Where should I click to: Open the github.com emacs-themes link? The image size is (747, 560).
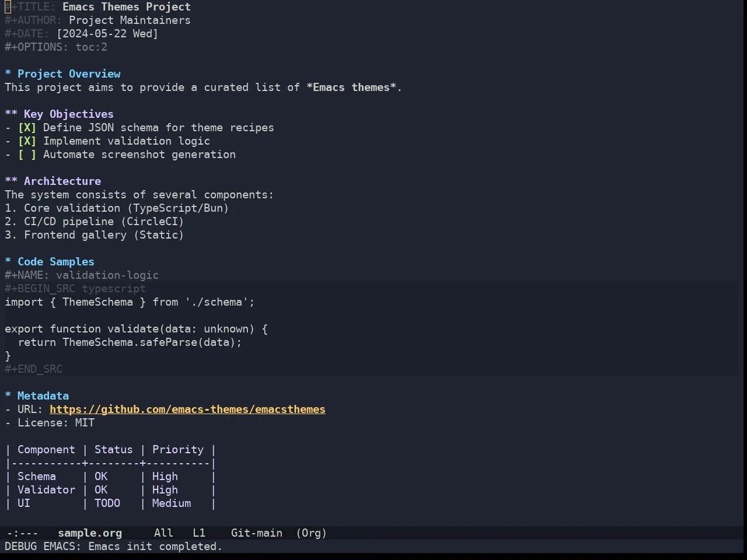187,409
